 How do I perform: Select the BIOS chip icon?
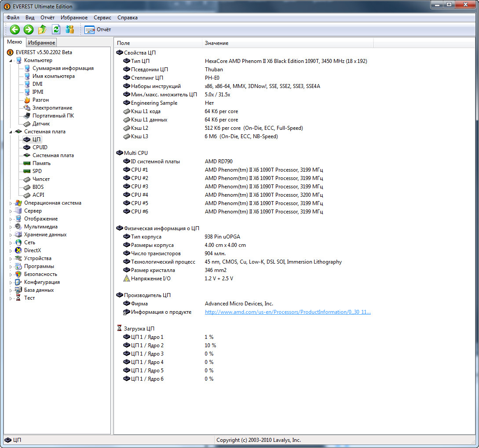[x=27, y=187]
